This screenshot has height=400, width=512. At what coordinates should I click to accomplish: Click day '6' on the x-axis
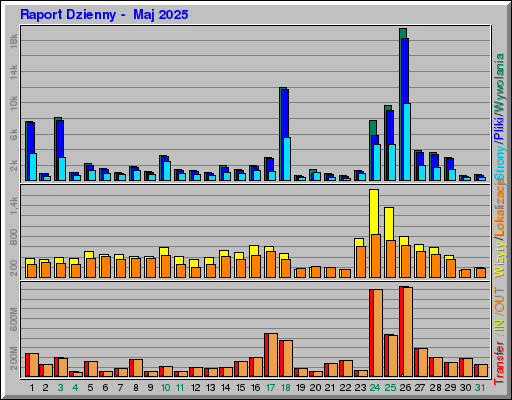(105, 388)
